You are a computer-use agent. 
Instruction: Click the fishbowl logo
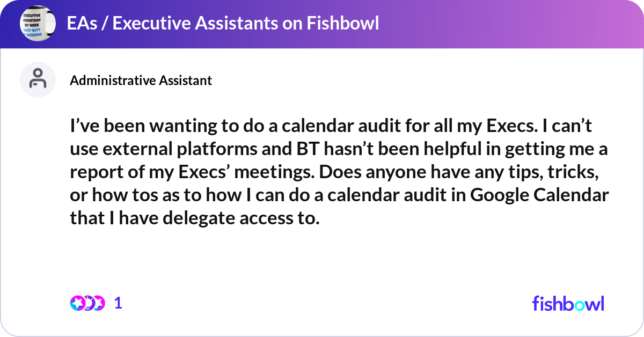pos(568,303)
